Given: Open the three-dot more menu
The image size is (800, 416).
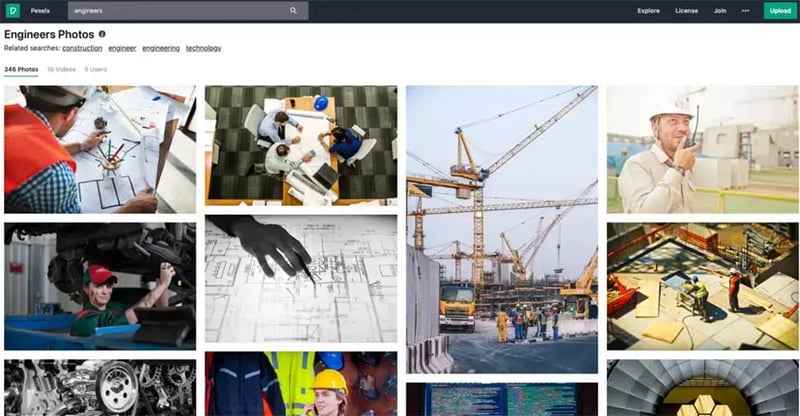Looking at the screenshot, I should pyautogui.click(x=745, y=11).
